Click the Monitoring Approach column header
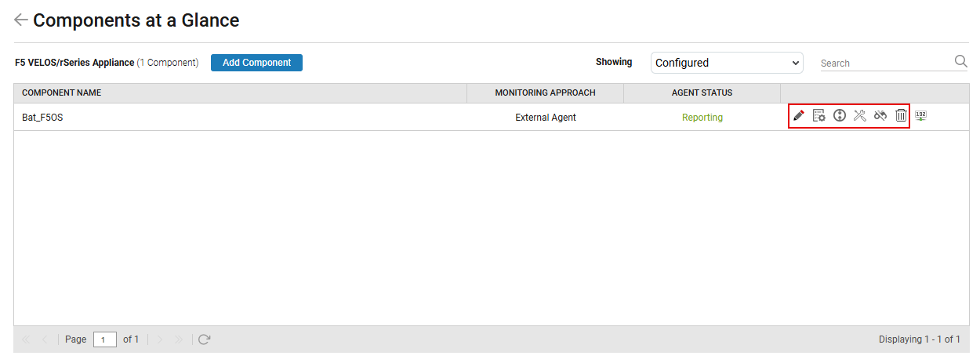 click(545, 93)
